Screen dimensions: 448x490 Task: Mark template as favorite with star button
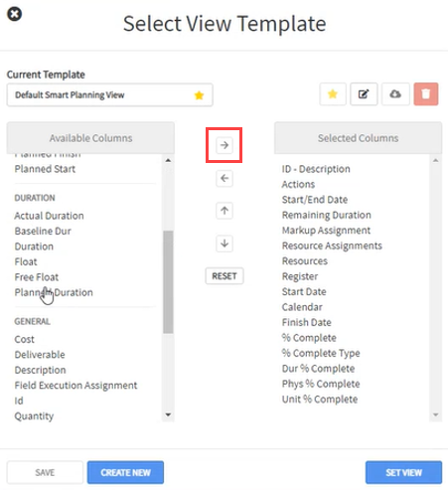click(x=333, y=94)
